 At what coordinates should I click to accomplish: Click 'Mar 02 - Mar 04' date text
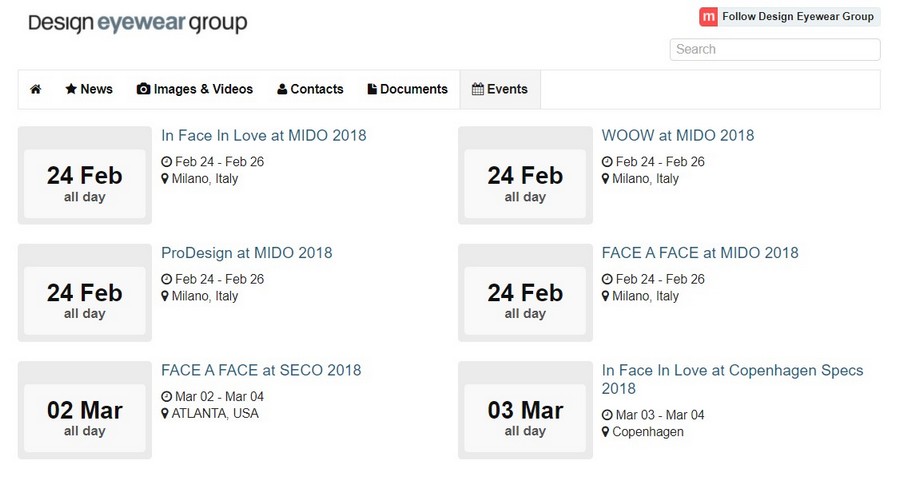click(x=219, y=397)
